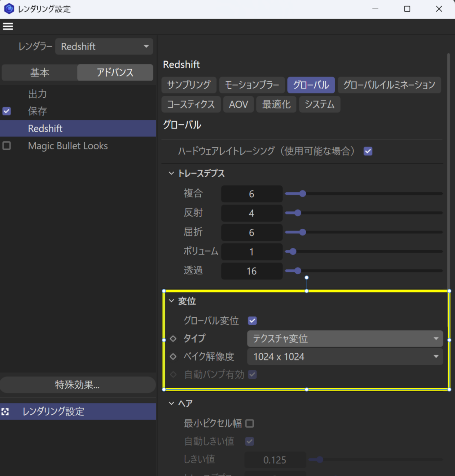Enable 最小ピクセル幅 under ヘア
This screenshot has width=455, height=476.
[250, 423]
